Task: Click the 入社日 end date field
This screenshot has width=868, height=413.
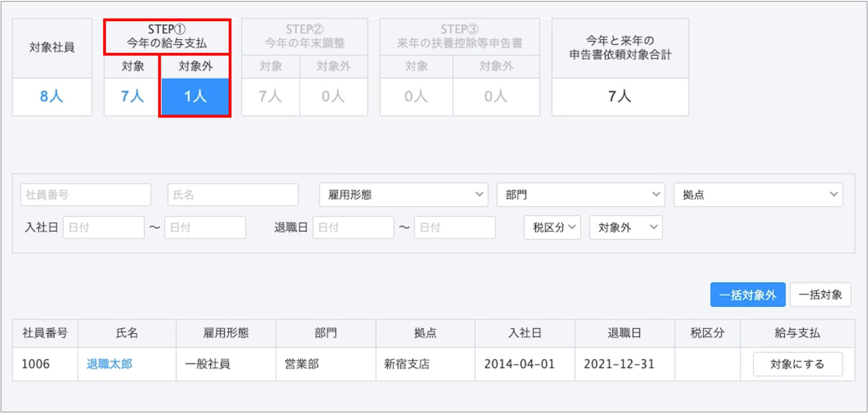Action: (x=205, y=227)
